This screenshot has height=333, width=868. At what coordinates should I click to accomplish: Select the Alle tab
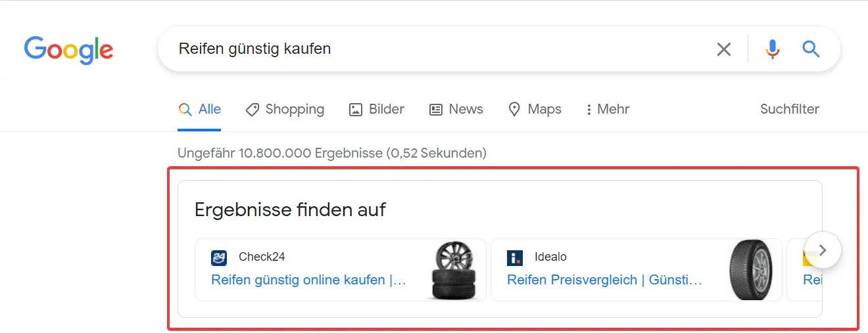pyautogui.click(x=200, y=110)
